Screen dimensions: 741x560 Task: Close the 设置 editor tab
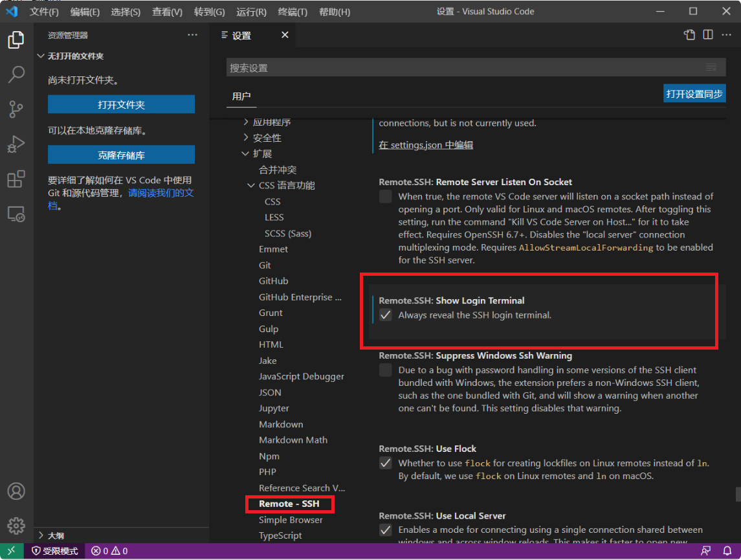pos(285,35)
